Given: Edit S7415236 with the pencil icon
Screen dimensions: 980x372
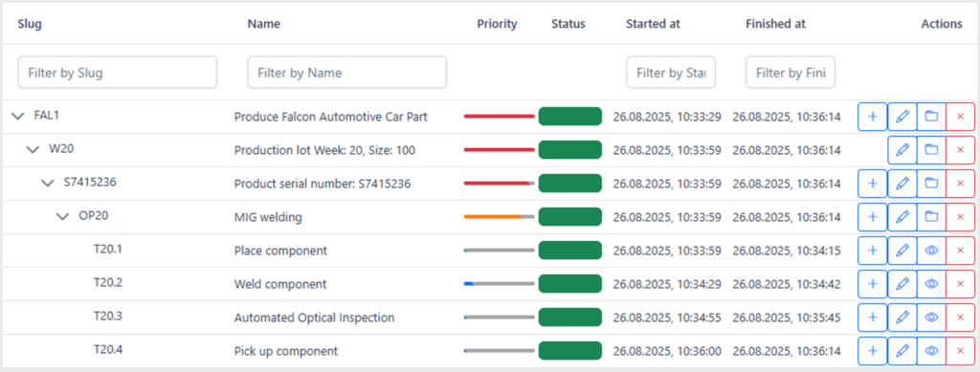Looking at the screenshot, I should [x=902, y=184].
